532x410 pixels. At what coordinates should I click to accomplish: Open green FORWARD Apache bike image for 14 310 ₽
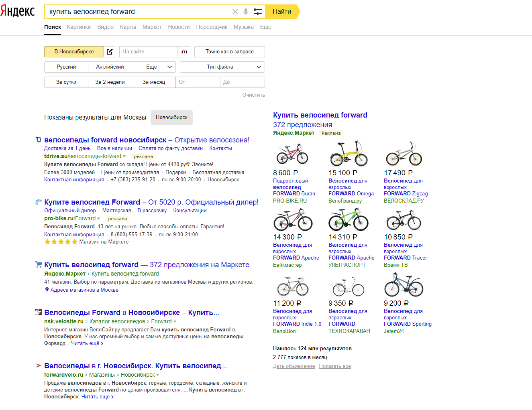(348, 220)
